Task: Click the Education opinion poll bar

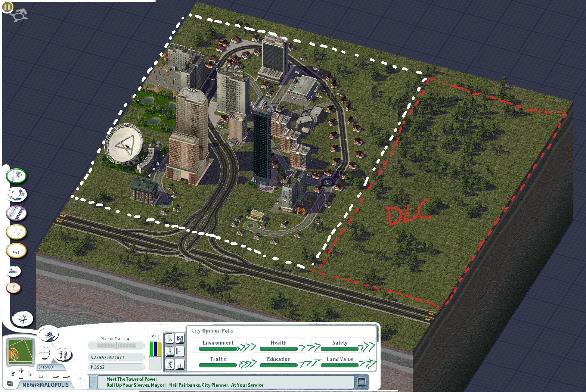Action: tap(279, 365)
